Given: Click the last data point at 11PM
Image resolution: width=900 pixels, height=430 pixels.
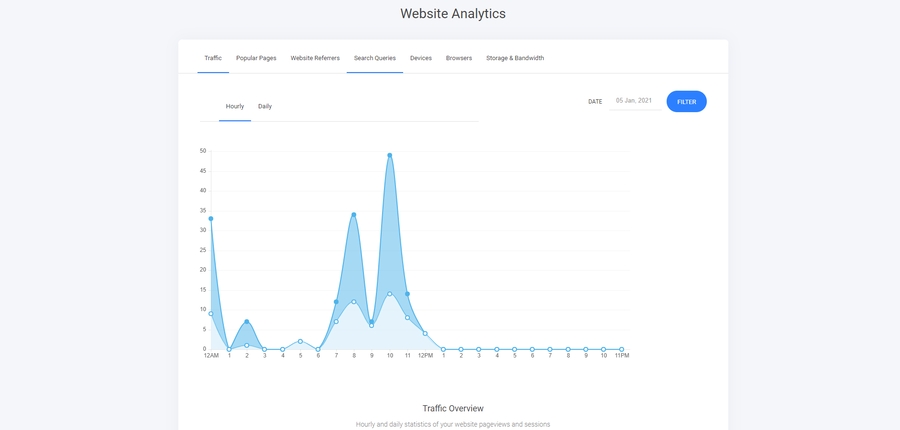Looking at the screenshot, I should (621, 349).
